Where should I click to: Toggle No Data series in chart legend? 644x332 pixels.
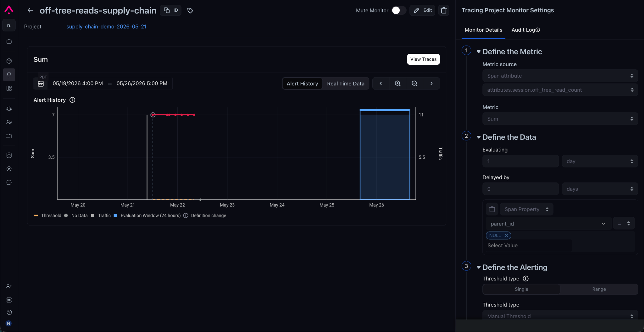point(76,215)
